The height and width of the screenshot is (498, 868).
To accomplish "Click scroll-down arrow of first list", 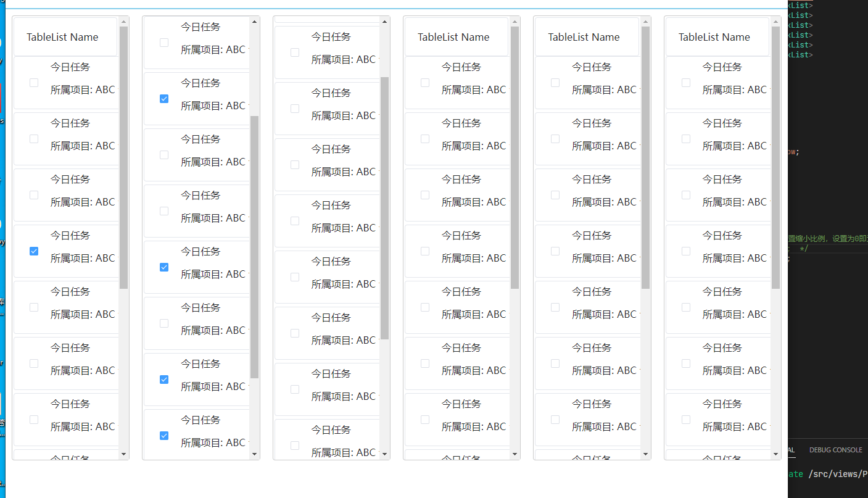I will [x=123, y=454].
